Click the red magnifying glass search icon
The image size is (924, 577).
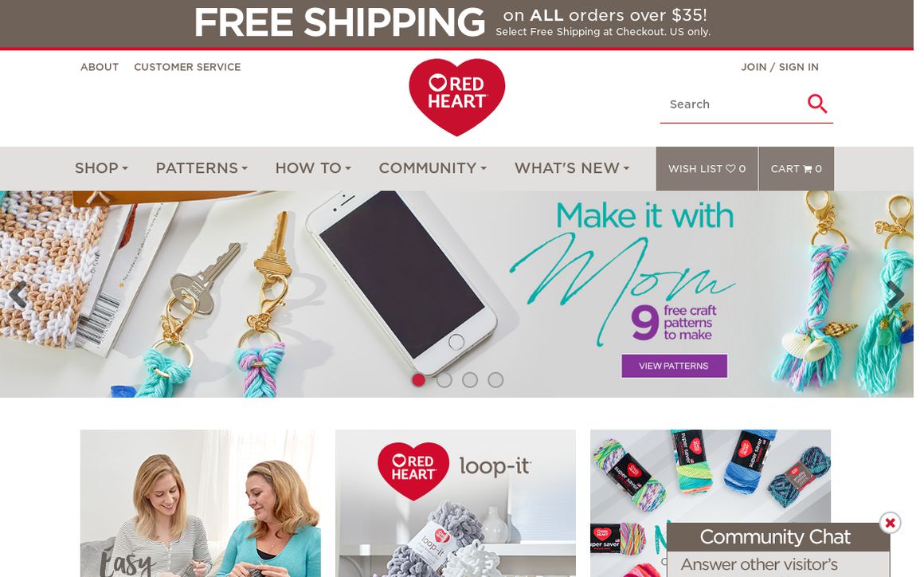(817, 104)
